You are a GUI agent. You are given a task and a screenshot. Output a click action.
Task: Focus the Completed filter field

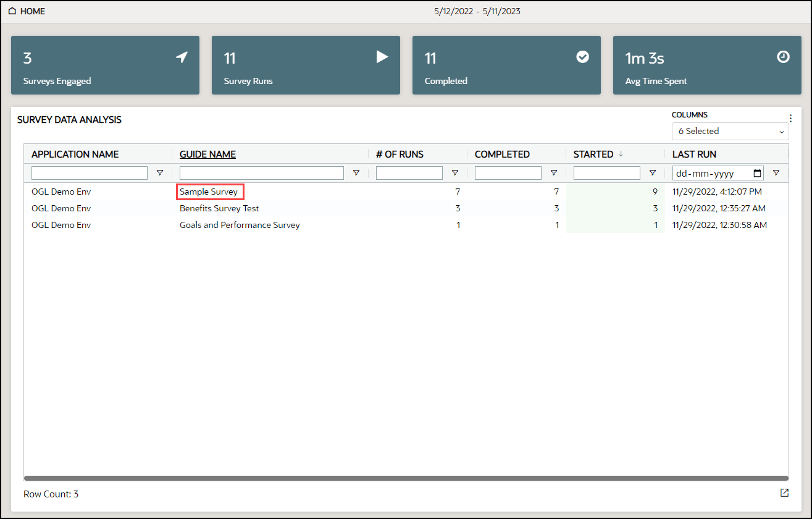(508, 173)
